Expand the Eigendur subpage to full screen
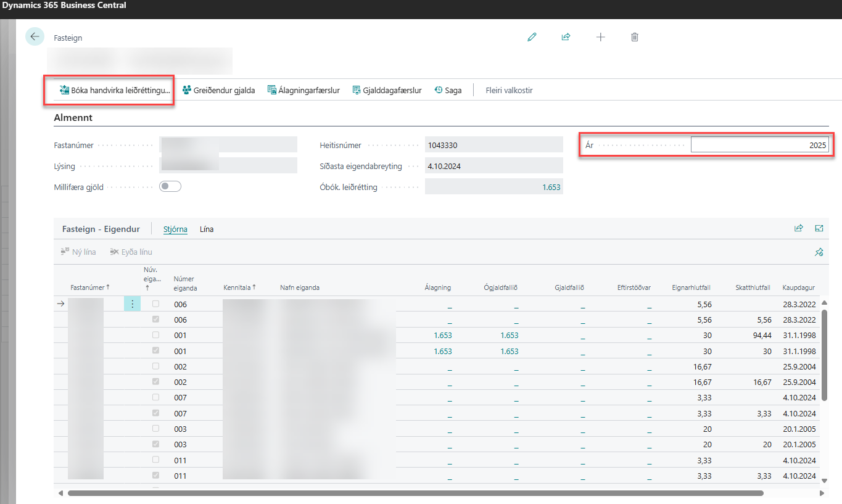Viewport: 842px width, 504px height. pos(819,228)
